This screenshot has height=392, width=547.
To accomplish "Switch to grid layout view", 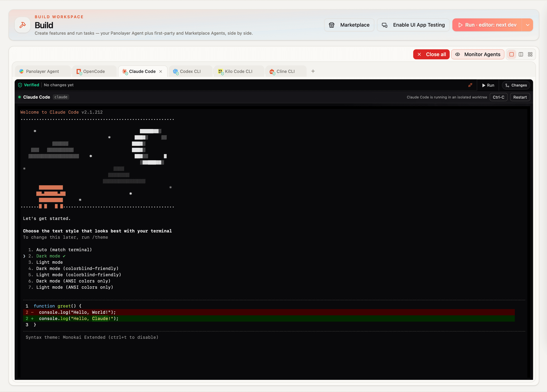I will 530,54.
